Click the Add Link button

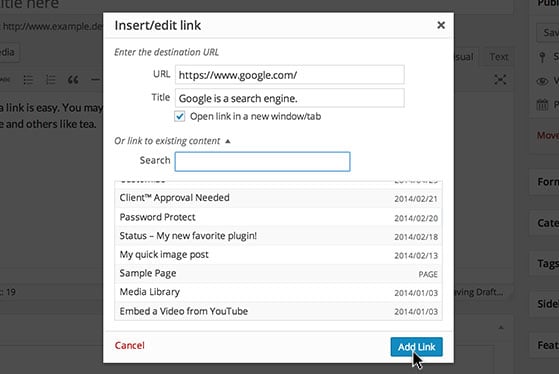click(416, 347)
